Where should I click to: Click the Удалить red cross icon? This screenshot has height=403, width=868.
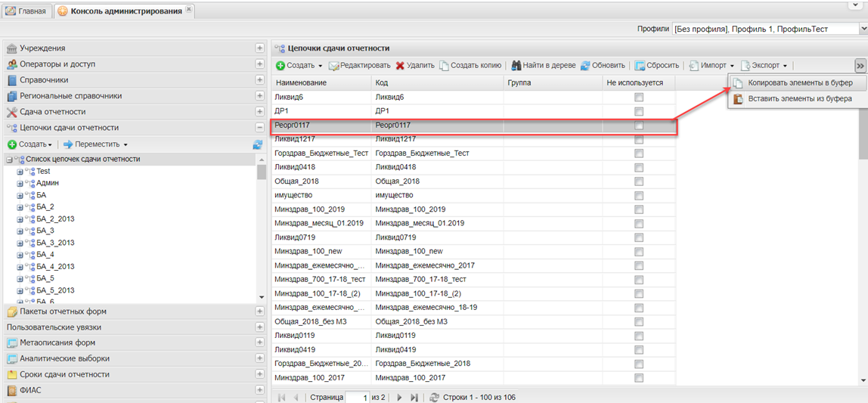point(400,66)
